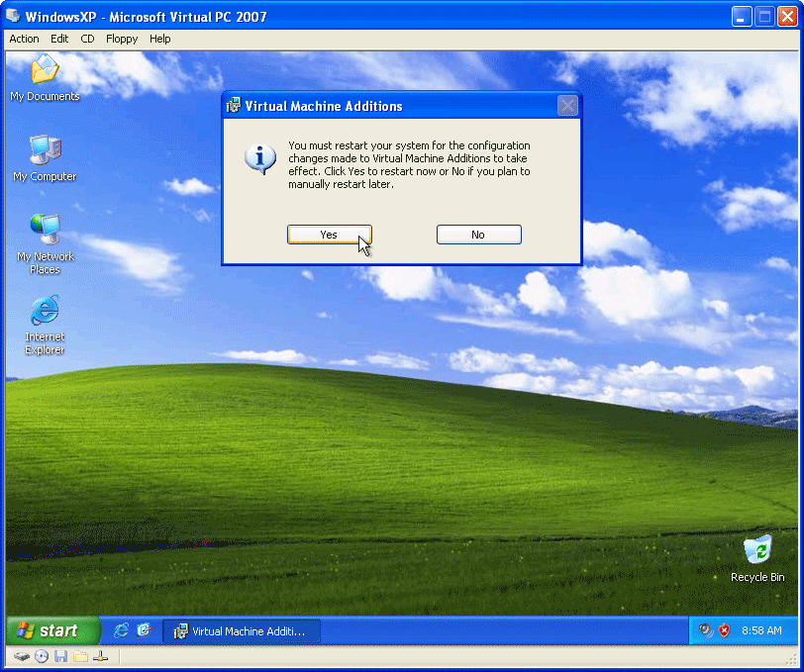Viewport: 804px width, 672px height.
Task: Select the My Documents desktop icon
Action: (45, 78)
